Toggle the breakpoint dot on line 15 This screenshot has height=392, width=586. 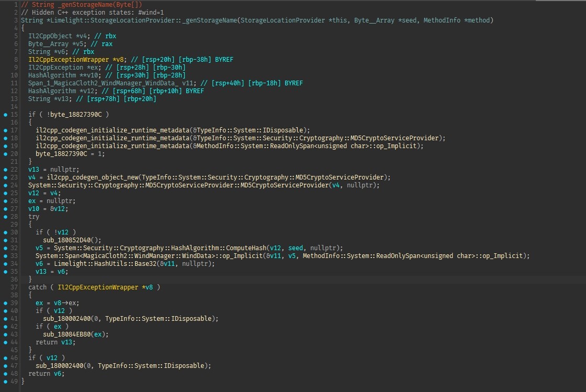5,115
